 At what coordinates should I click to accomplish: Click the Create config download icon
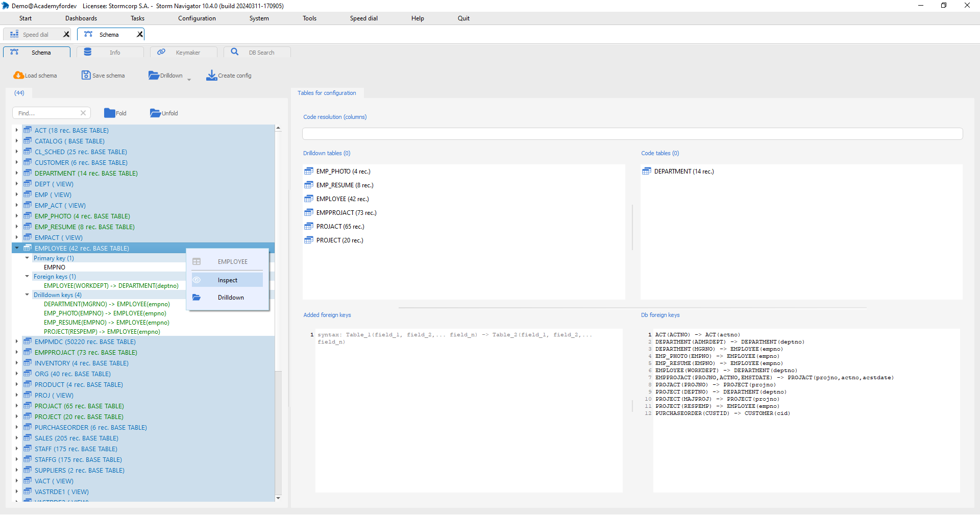coord(211,76)
